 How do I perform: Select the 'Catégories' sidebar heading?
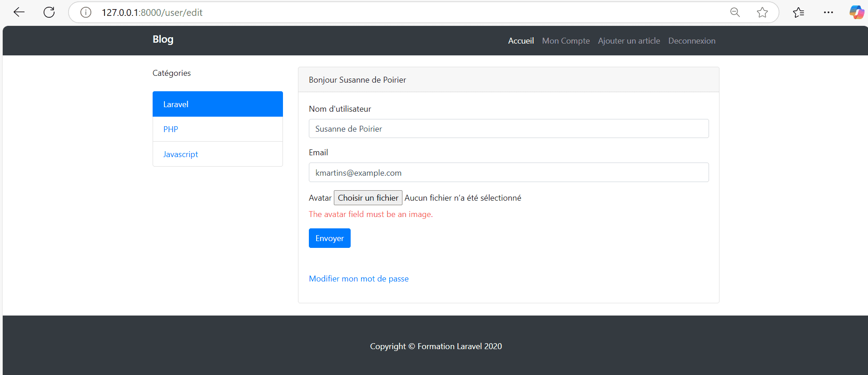pos(172,73)
